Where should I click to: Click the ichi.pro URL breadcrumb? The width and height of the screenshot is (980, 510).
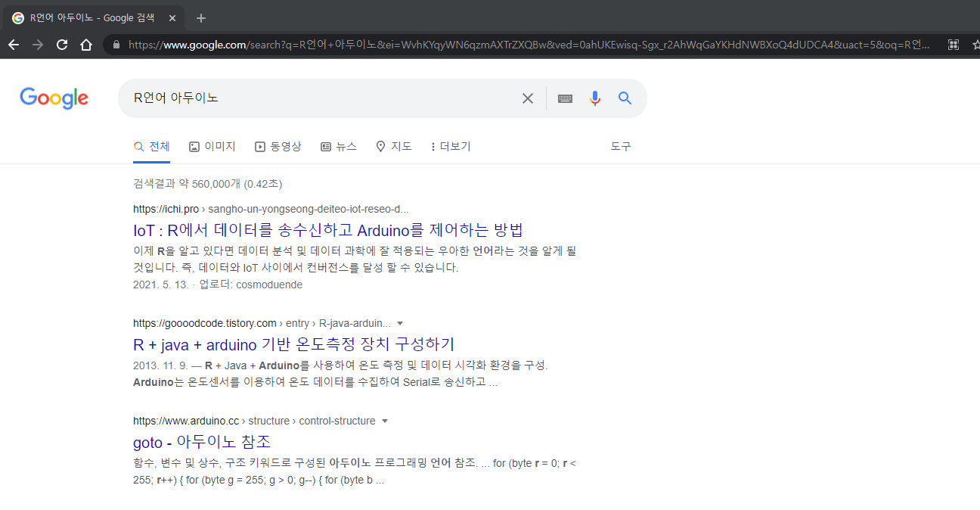(x=271, y=209)
